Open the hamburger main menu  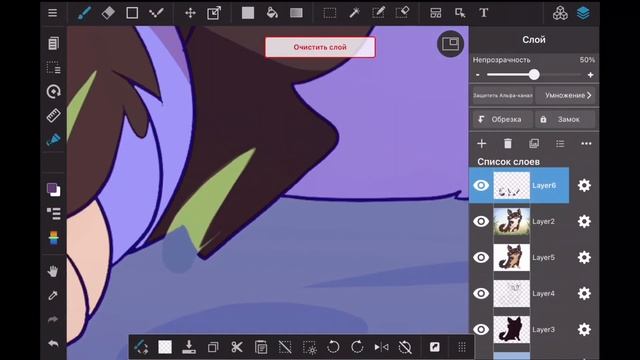click(x=53, y=13)
